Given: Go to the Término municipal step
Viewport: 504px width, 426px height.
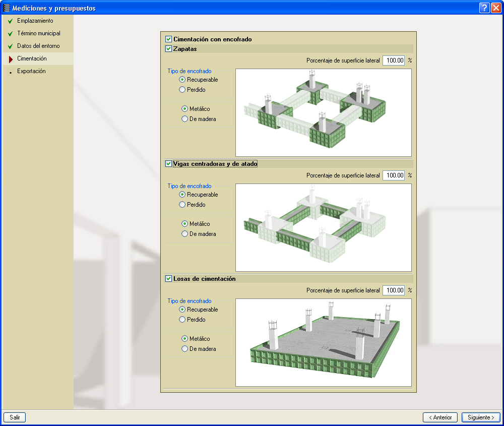Looking at the screenshot, I should pyautogui.click(x=39, y=33).
